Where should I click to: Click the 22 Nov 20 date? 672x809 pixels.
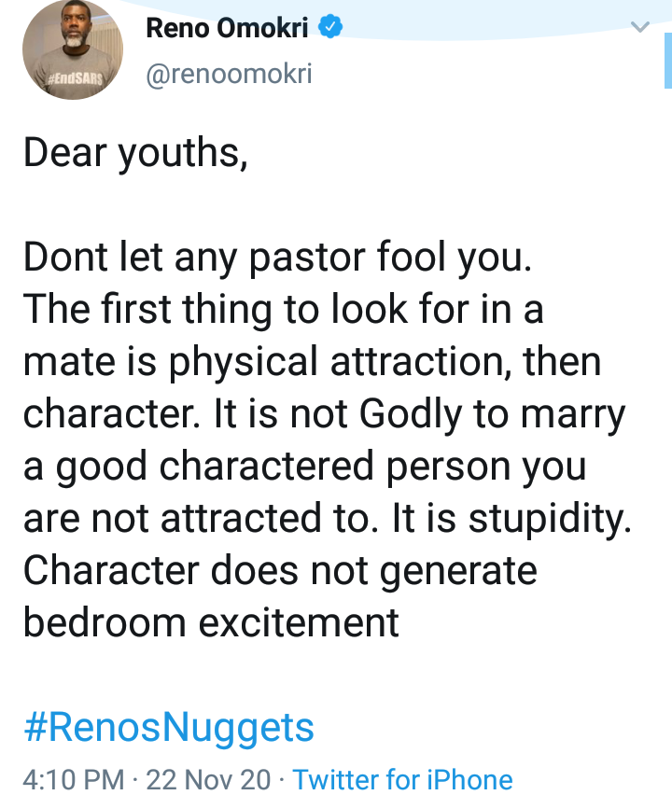pyautogui.click(x=208, y=779)
